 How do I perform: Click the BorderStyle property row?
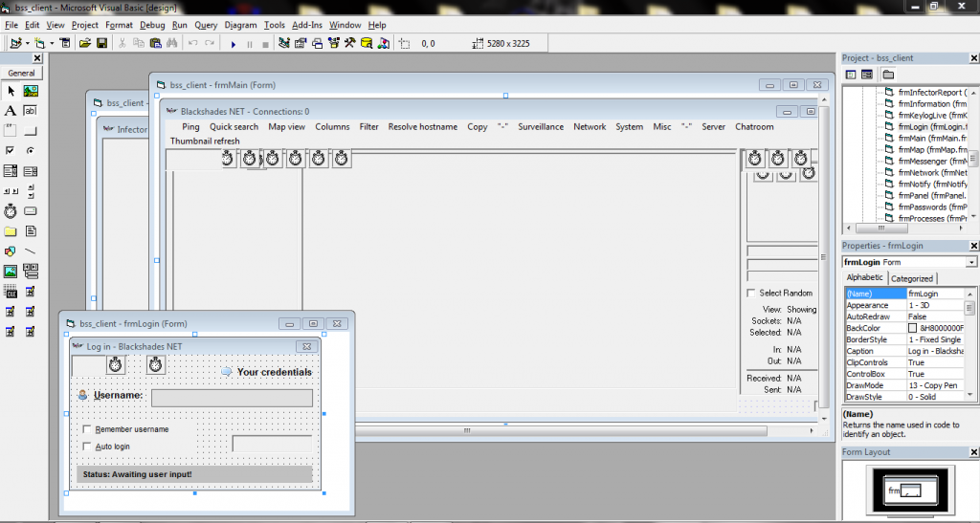coord(903,339)
